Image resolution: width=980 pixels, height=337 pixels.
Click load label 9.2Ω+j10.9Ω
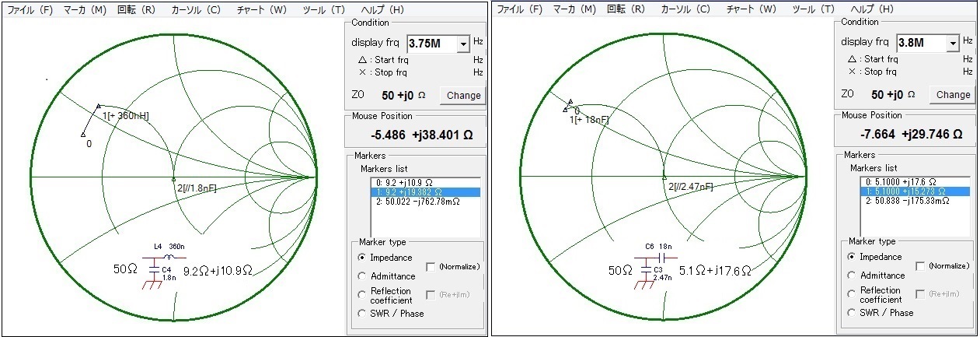coord(218,271)
